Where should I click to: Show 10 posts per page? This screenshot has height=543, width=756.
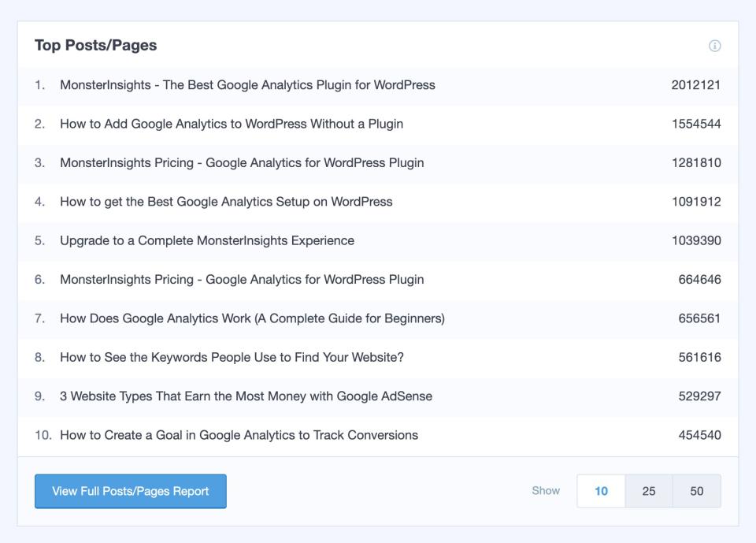tap(601, 491)
